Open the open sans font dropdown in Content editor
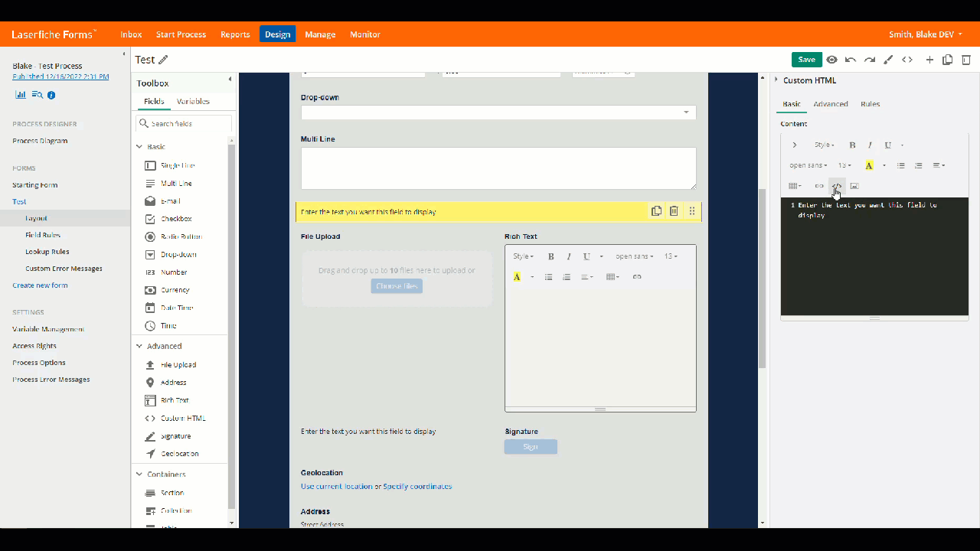 [x=808, y=165]
